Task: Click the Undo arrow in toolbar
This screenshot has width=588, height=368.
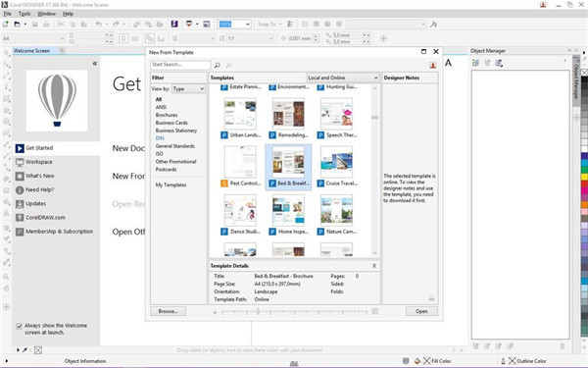Action: click(x=98, y=24)
